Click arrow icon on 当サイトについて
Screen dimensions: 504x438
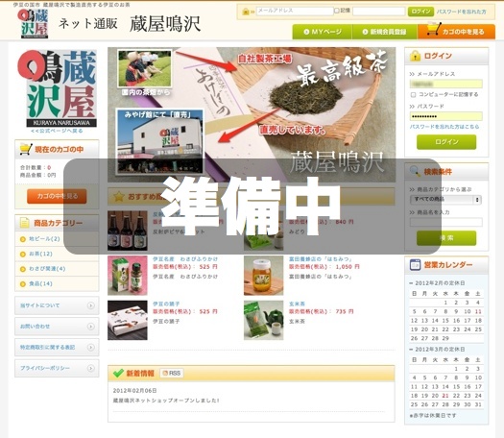pyautogui.click(x=91, y=305)
